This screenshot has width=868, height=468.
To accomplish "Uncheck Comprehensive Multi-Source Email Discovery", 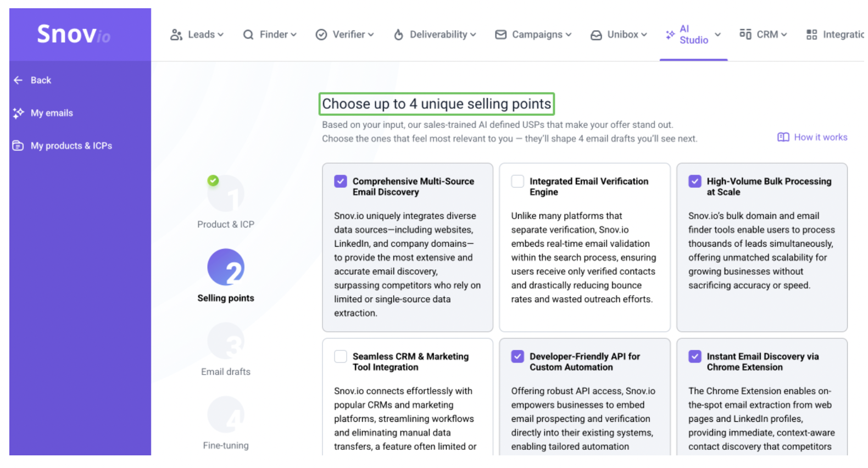I will (341, 181).
